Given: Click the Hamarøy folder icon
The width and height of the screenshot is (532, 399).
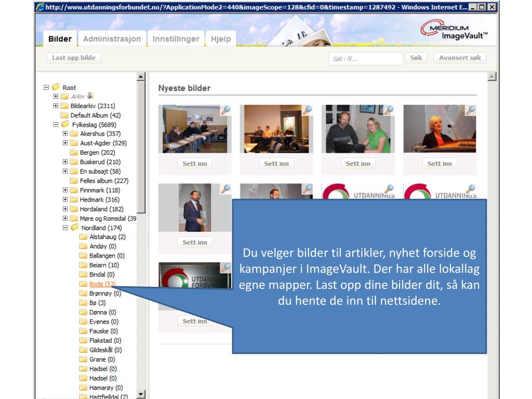Looking at the screenshot, I should (84, 387).
